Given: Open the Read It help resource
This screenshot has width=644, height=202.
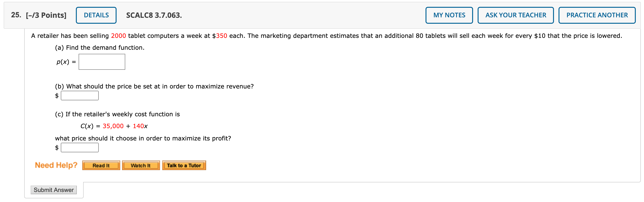Looking at the screenshot, I should 101,165.
